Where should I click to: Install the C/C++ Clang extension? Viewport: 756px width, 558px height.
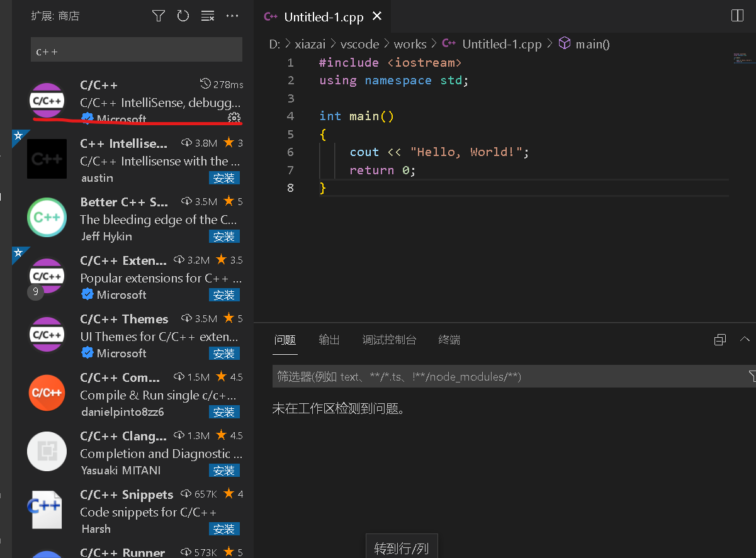pos(224,471)
